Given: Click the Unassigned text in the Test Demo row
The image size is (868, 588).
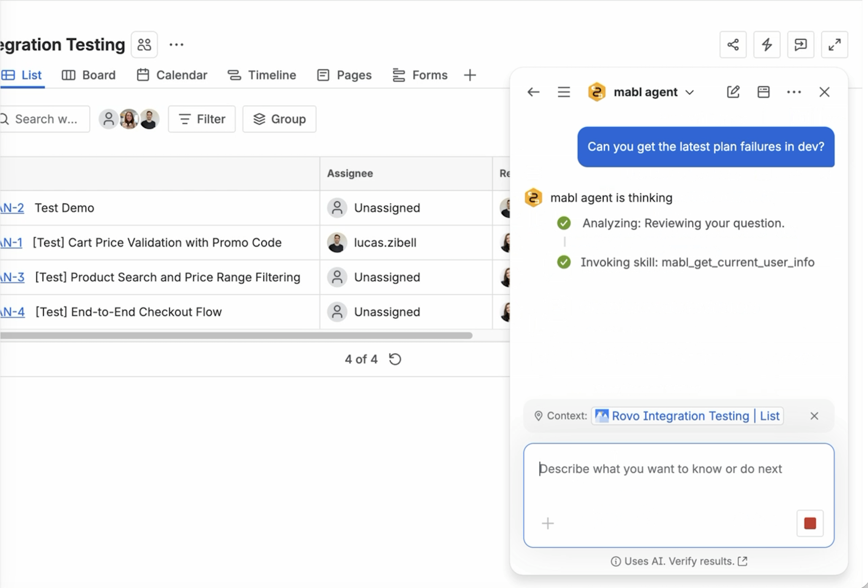Looking at the screenshot, I should coord(387,208).
